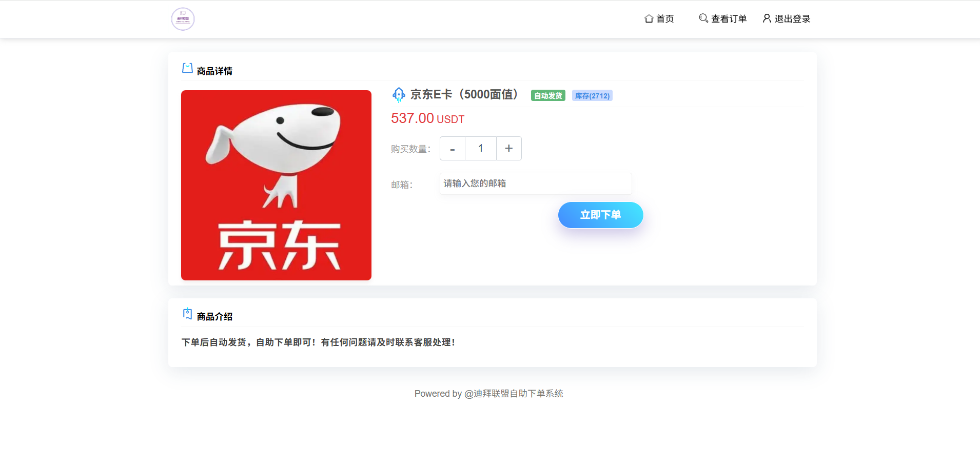Click the 商品介绍 section heading
Image resolution: width=980 pixels, height=468 pixels.
(214, 317)
